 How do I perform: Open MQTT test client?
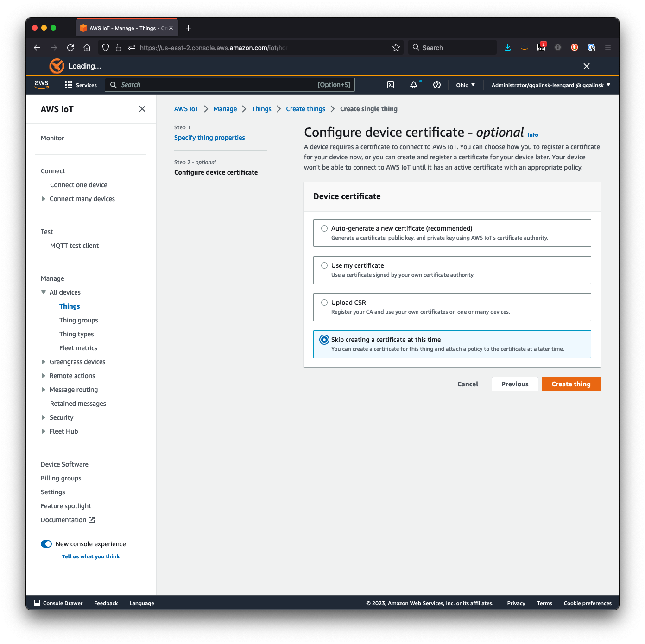click(x=74, y=246)
